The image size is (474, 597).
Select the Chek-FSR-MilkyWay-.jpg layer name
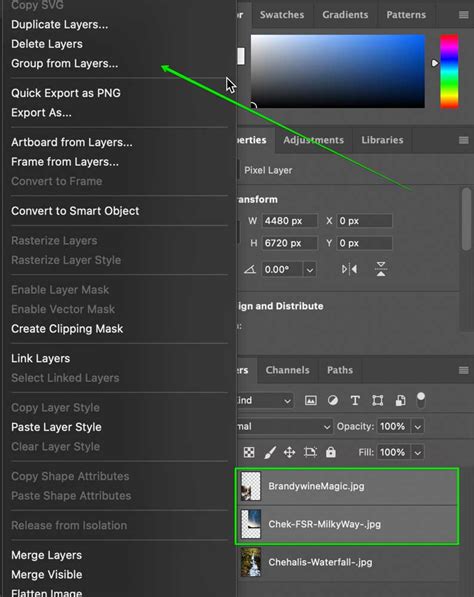[x=324, y=524]
